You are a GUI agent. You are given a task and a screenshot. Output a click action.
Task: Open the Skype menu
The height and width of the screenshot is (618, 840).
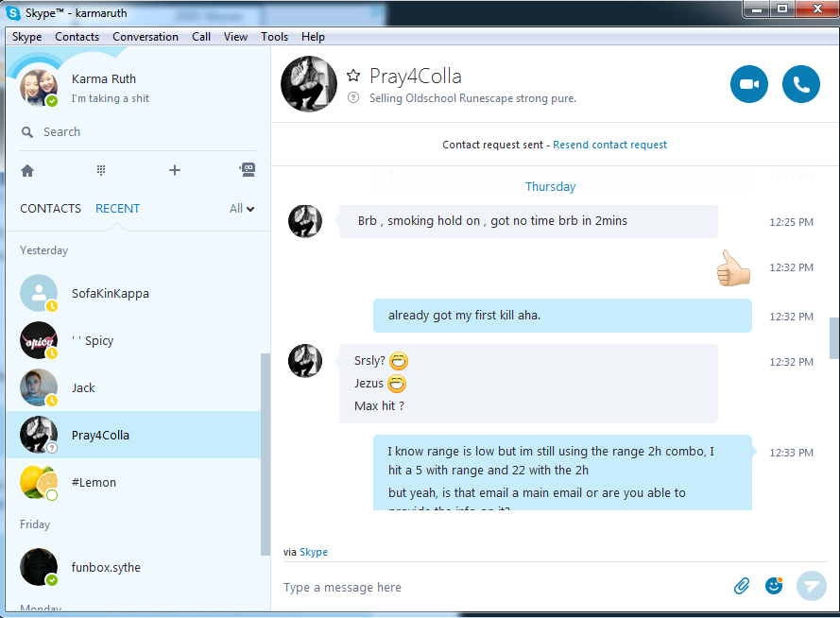(26, 37)
